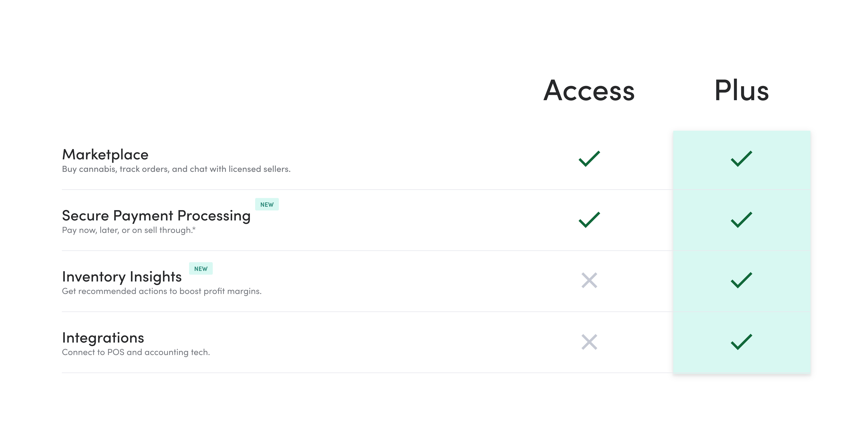Image resolution: width=868 pixels, height=442 pixels.
Task: Click the Access X mark for Integrations
Action: click(589, 342)
